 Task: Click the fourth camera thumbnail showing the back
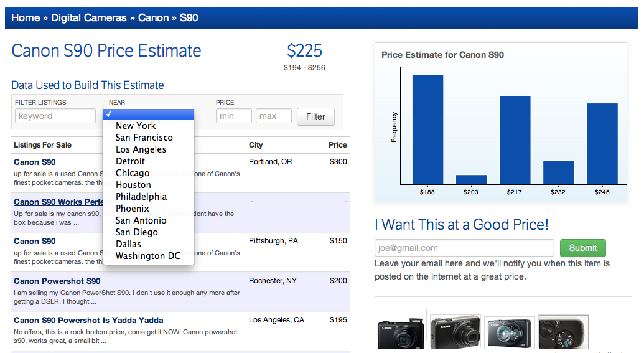coord(563,332)
